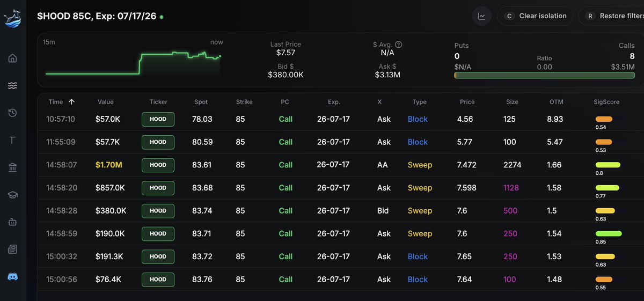Open the robot bot sidebar icon
Viewport: 644px width, 301px height.
[x=13, y=222]
